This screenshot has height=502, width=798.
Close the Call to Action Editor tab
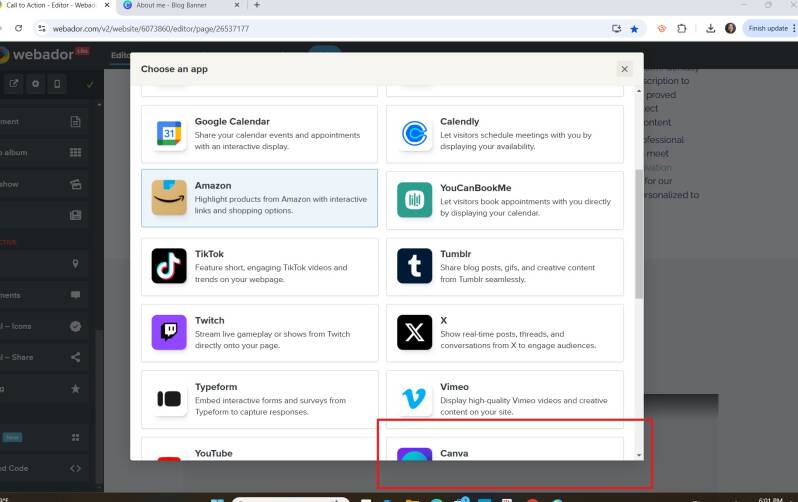[107, 5]
